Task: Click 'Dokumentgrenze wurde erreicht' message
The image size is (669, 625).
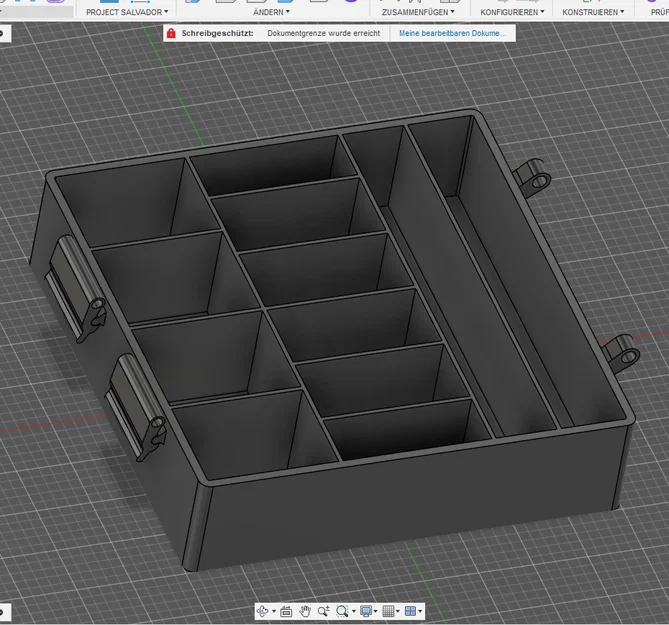Action: tap(323, 33)
